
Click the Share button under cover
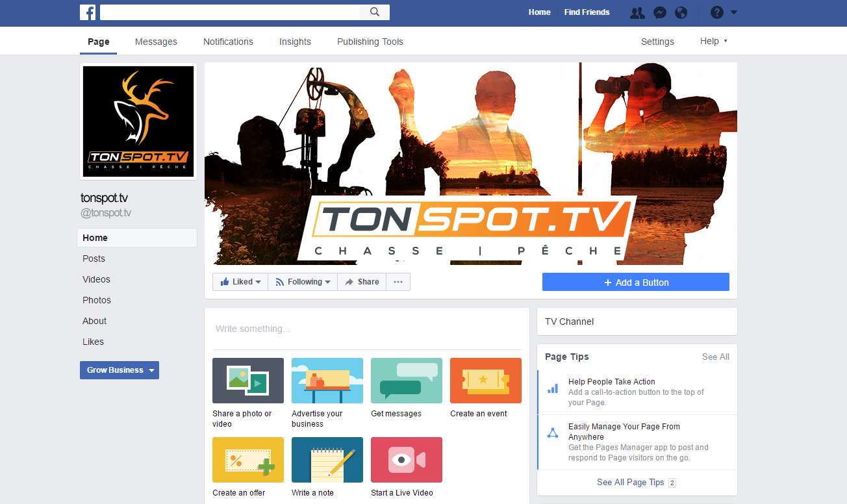tap(362, 282)
